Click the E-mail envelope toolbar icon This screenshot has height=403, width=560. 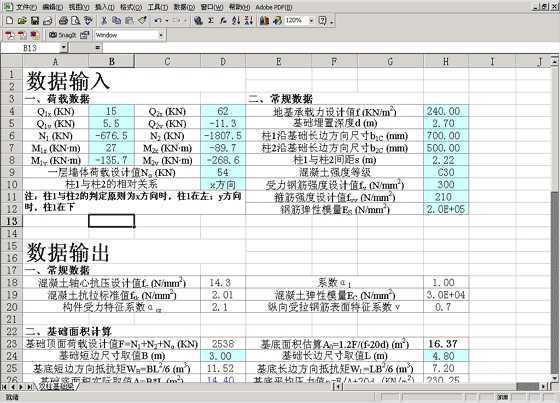click(48, 21)
